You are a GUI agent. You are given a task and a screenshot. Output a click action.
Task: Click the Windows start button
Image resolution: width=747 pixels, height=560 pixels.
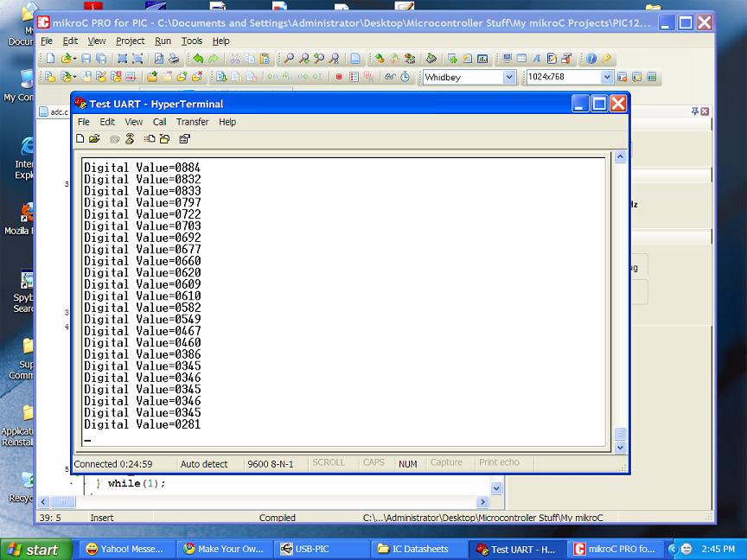[36, 549]
